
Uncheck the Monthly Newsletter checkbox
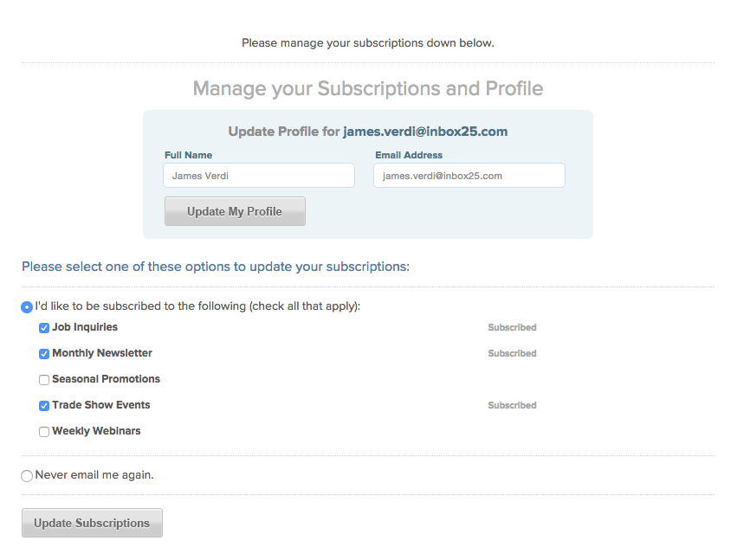tap(43, 354)
